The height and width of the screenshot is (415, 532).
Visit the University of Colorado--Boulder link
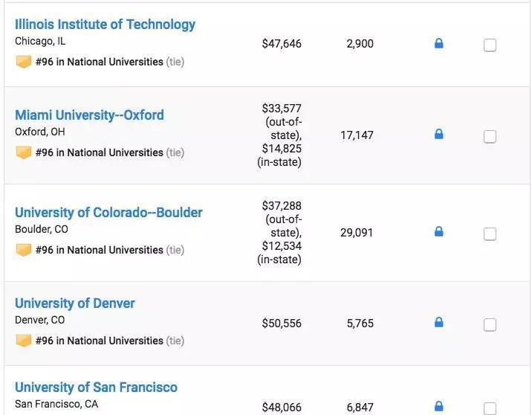point(108,213)
